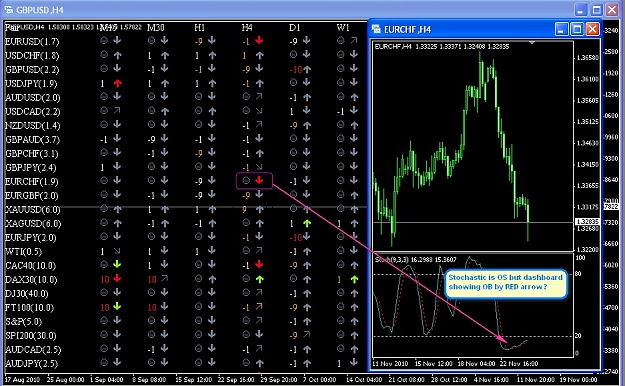Select the GBPAUD(3.7) pair label
The height and width of the screenshot is (386, 625).
pos(32,140)
